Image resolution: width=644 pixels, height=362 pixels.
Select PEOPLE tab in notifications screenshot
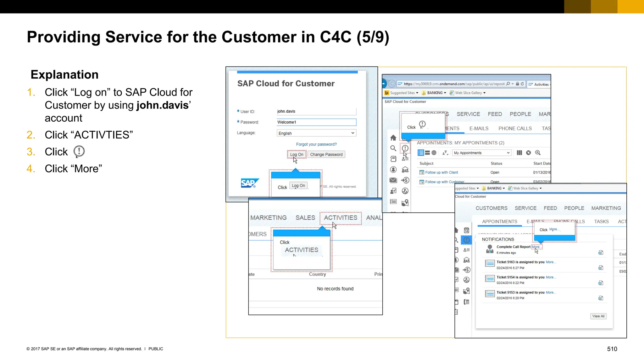click(x=574, y=208)
